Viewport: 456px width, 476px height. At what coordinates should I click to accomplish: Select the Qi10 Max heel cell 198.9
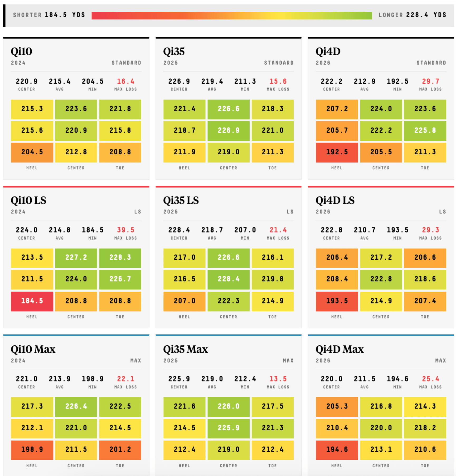pos(32,450)
